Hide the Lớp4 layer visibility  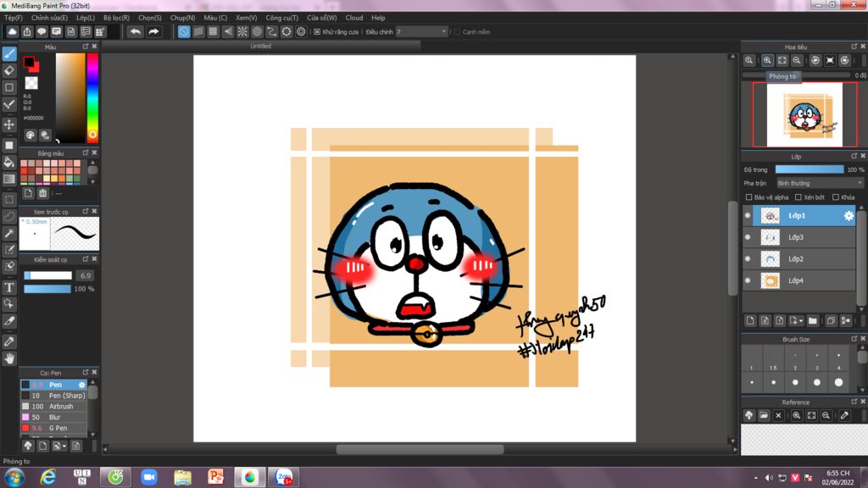tap(748, 280)
